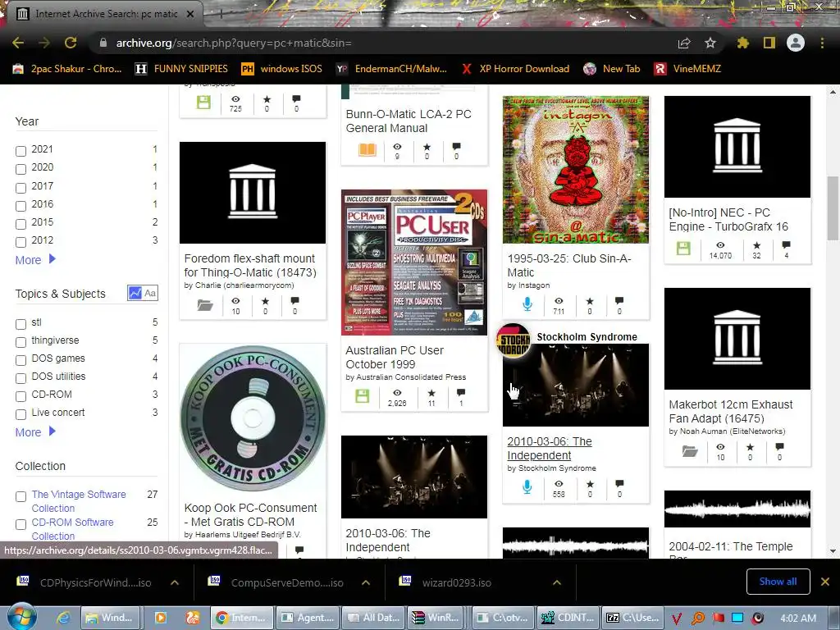The image size is (840, 630).
Task: Click the book icon under Bunn-O-Matic LCA-2 manual
Action: coord(367,150)
